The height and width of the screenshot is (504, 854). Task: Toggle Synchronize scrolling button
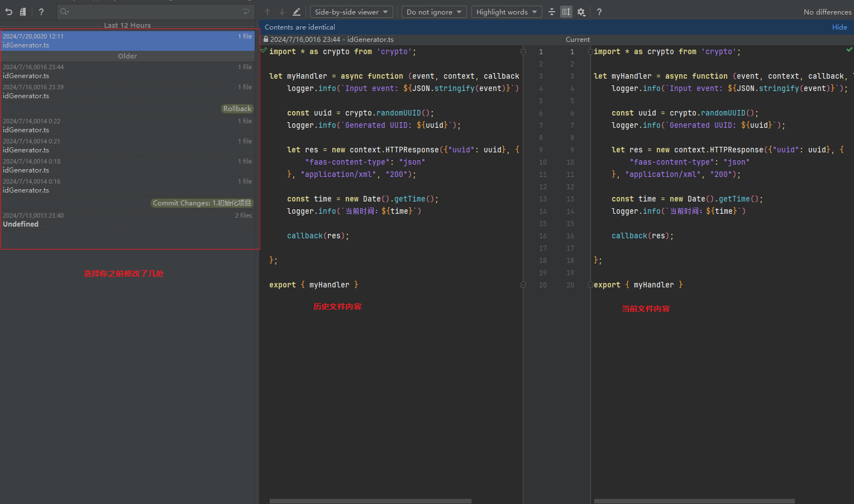566,12
